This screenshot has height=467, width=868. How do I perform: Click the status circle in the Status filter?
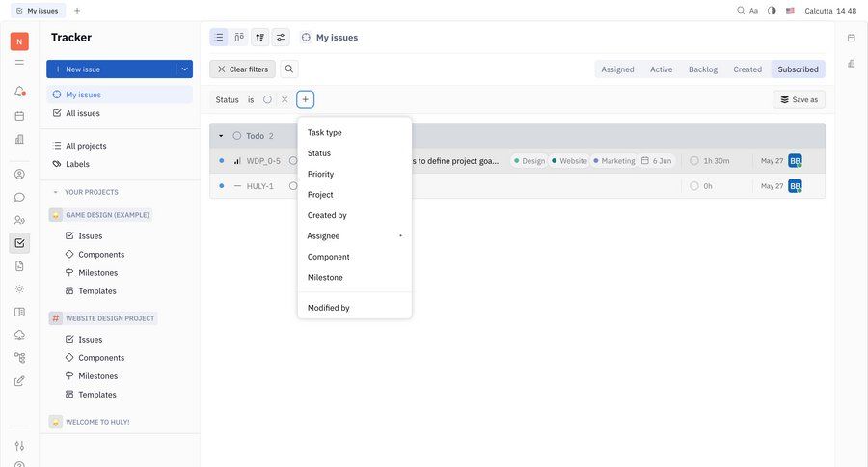point(267,99)
